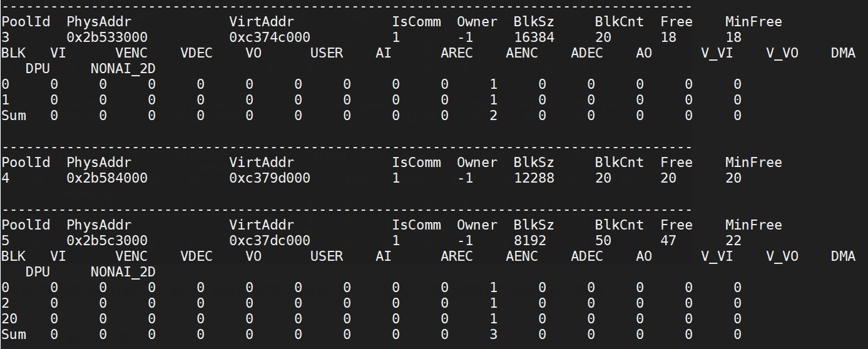This screenshot has height=349, width=868.
Task: Click NONAI_2D header in pool 5 table
Action: click(x=123, y=272)
